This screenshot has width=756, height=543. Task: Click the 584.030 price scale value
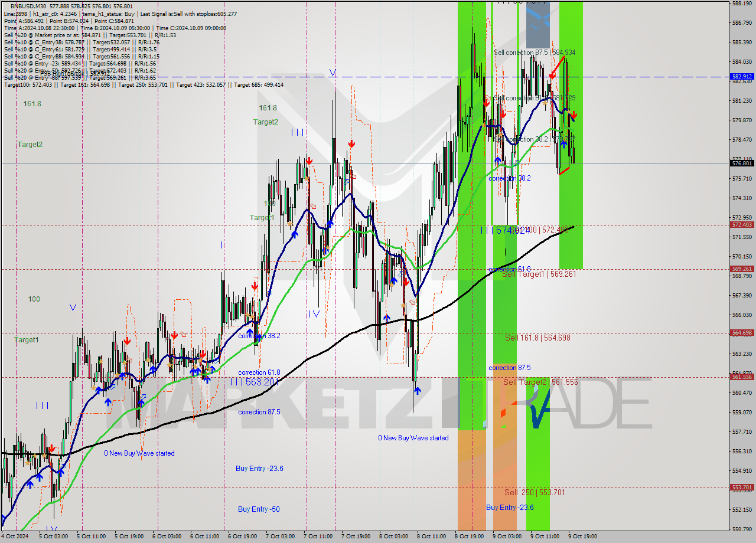tap(742, 61)
